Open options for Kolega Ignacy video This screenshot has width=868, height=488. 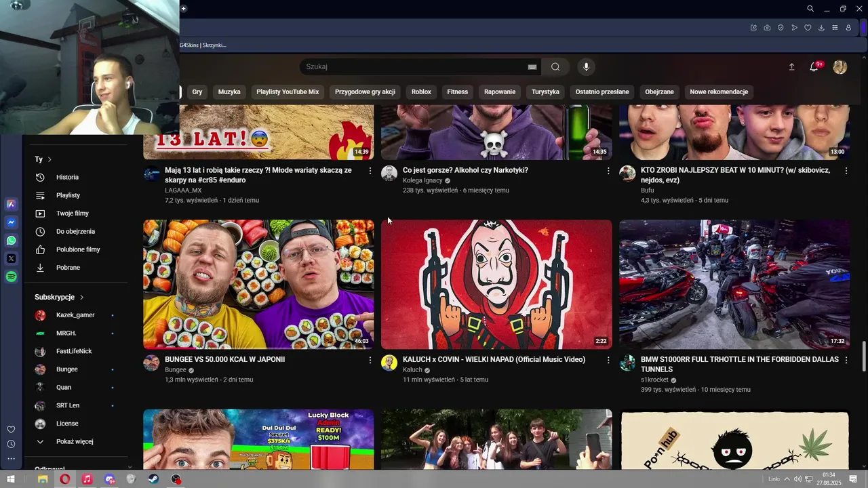(608, 171)
